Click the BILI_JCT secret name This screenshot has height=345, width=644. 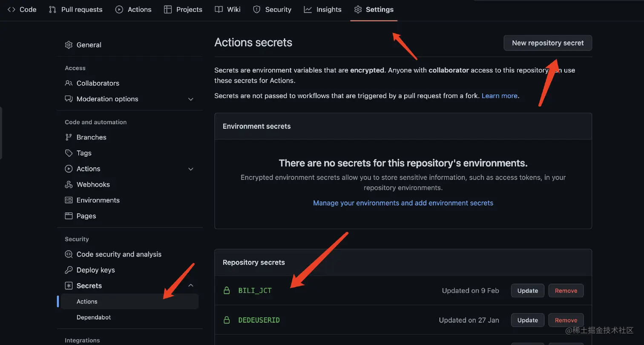click(255, 291)
